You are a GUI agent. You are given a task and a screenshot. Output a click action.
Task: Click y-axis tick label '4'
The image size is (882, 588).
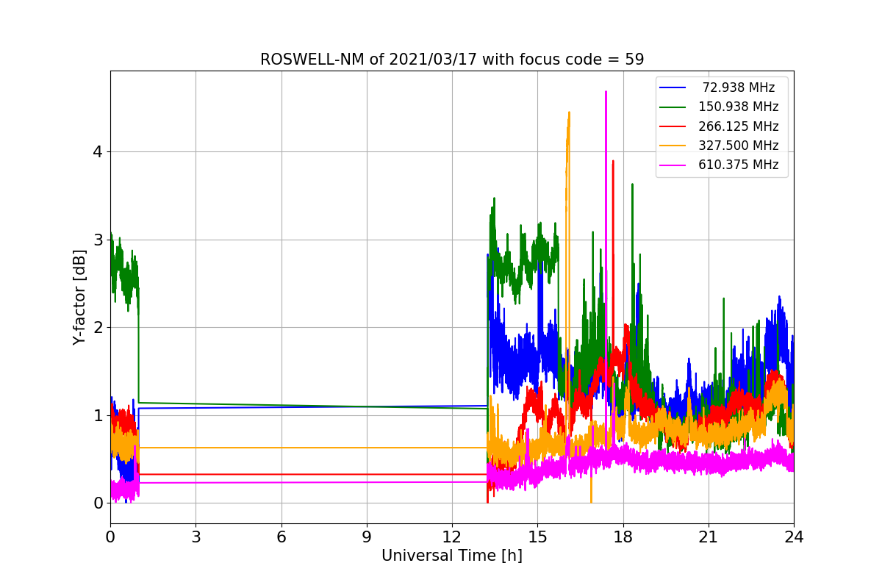(x=98, y=152)
